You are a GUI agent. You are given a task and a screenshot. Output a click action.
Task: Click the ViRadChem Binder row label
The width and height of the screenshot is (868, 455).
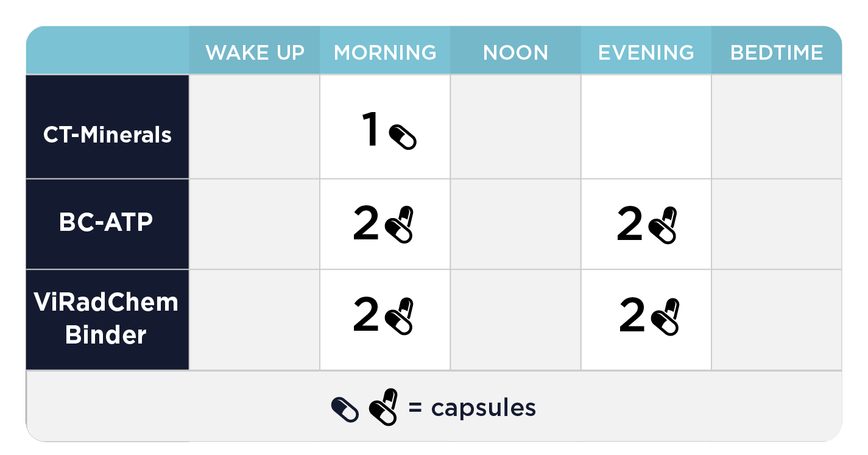click(107, 319)
